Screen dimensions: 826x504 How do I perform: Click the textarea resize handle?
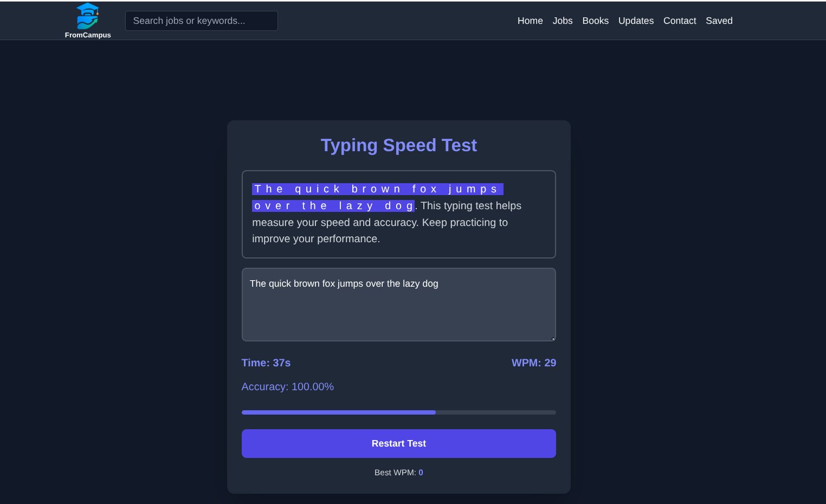553,338
